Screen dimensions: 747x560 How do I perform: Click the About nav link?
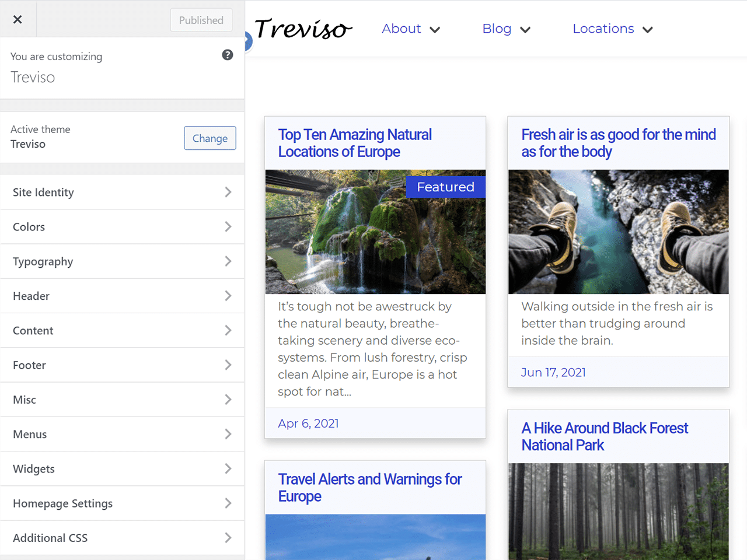click(x=402, y=29)
